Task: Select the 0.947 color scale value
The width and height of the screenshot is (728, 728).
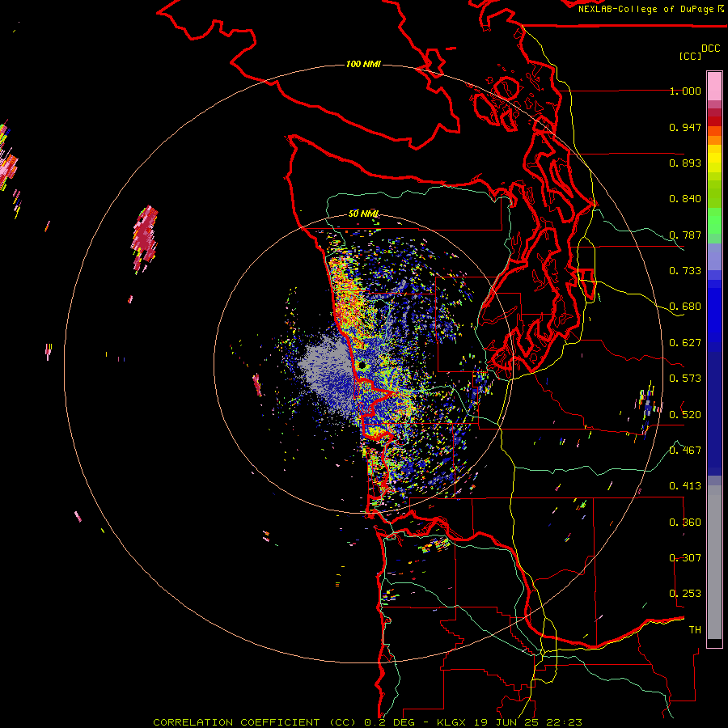Action: point(685,127)
